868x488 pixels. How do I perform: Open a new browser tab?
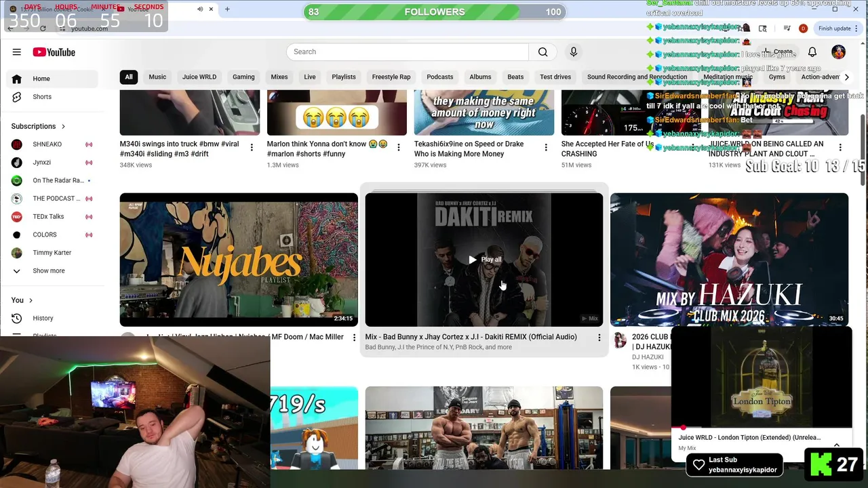click(227, 9)
